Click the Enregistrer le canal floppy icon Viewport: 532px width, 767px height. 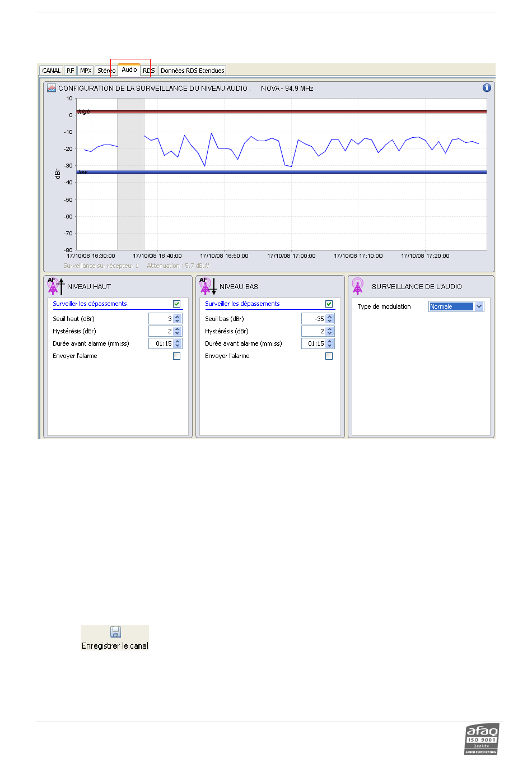pyautogui.click(x=115, y=632)
